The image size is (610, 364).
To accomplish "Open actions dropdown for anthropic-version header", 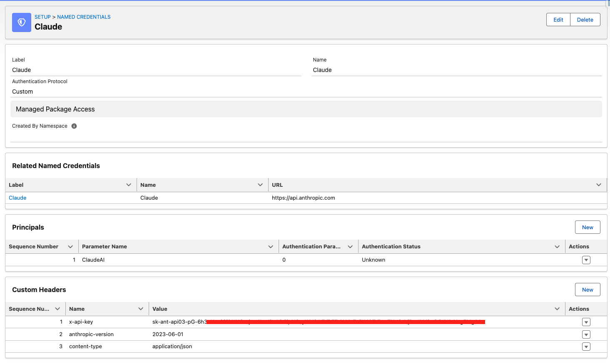I will pos(586,334).
